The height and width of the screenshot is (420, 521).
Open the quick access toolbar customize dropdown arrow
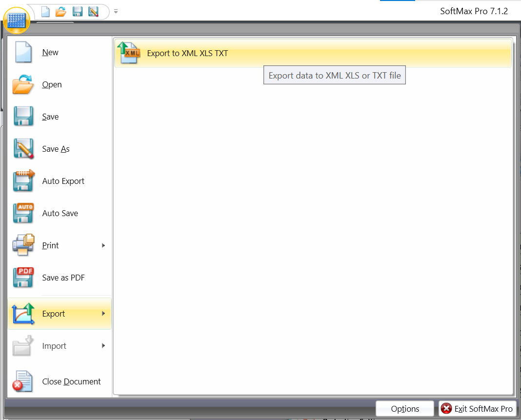(x=116, y=12)
